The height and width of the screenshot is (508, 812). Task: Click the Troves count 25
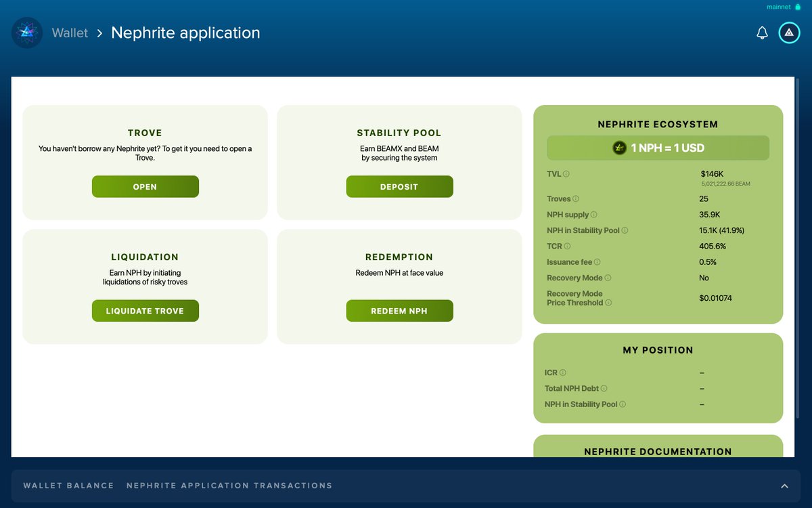click(x=704, y=199)
